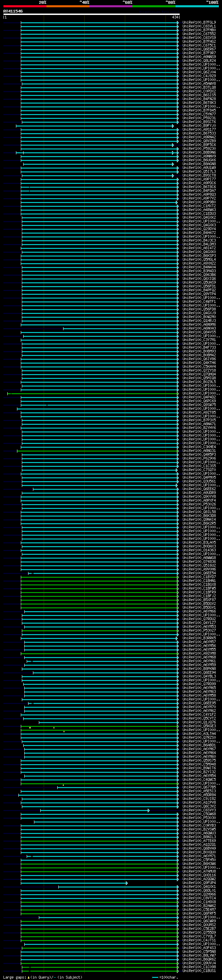Image resolution: width=222 pixels, height=980 pixels.
Task: Open hit UniRef100_C6SVL1
Action: click(199, 26)
